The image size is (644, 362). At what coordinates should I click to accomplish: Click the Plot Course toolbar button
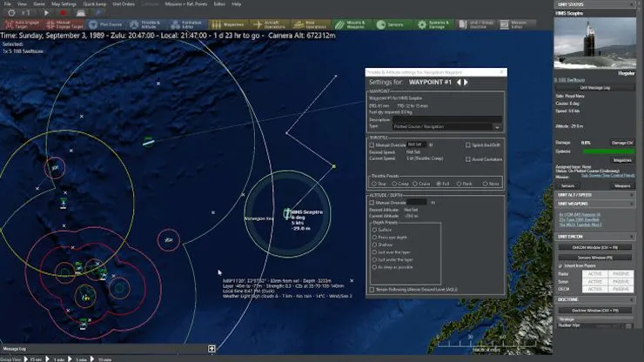105,24
